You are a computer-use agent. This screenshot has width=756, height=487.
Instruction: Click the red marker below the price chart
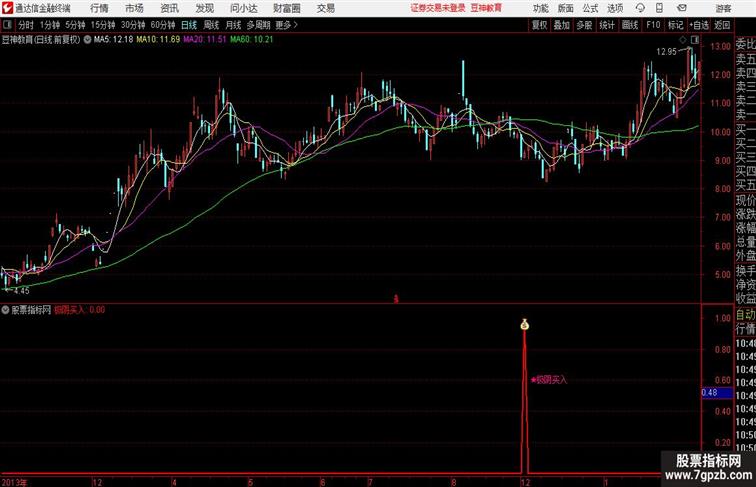[x=396, y=299]
